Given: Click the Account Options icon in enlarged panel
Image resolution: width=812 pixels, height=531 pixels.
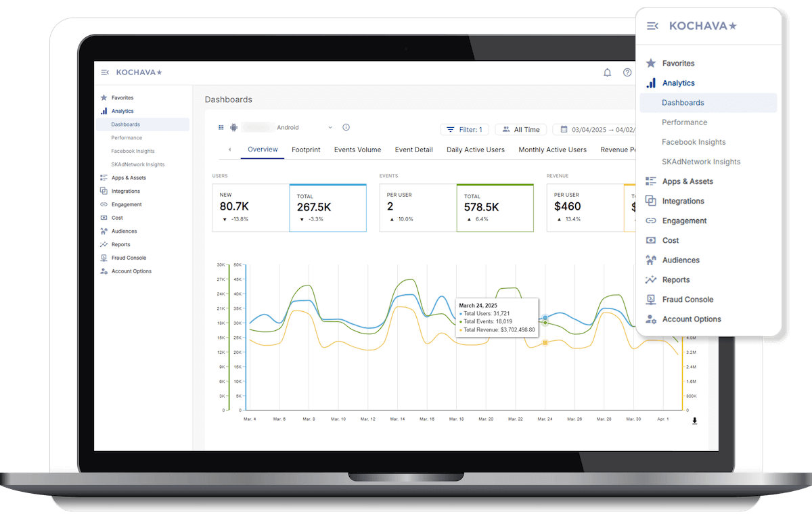Looking at the screenshot, I should point(651,319).
